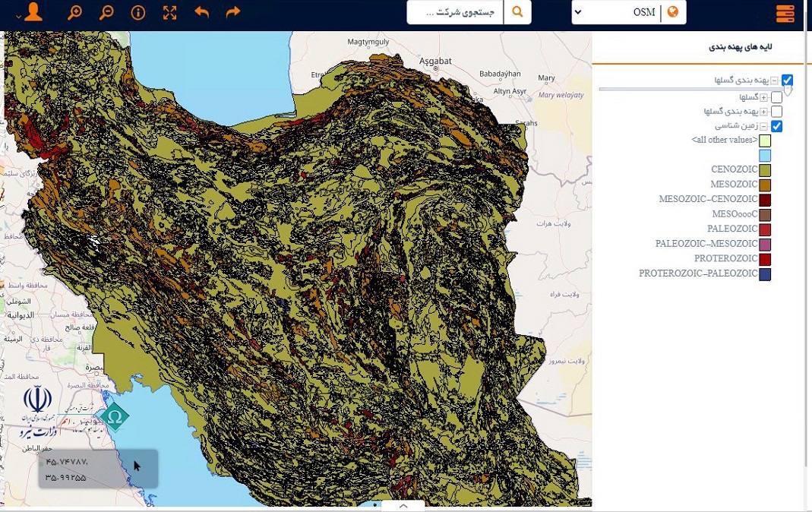
Task: Click the globe basemap icon
Action: coord(673,12)
